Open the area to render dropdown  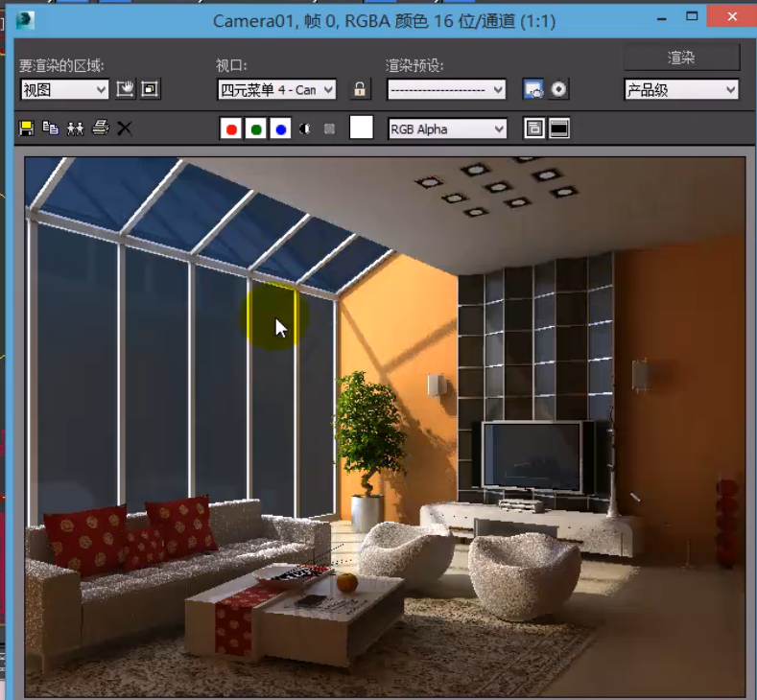64,89
